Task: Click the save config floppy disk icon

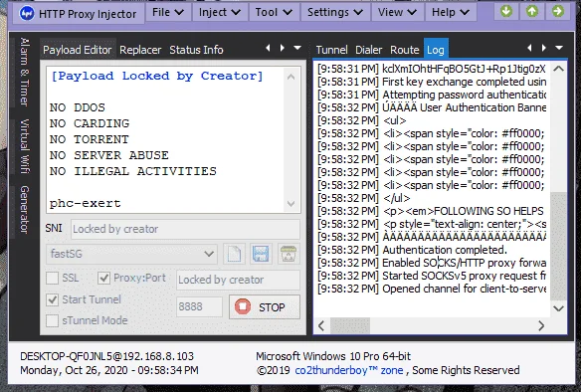Action: tap(262, 254)
